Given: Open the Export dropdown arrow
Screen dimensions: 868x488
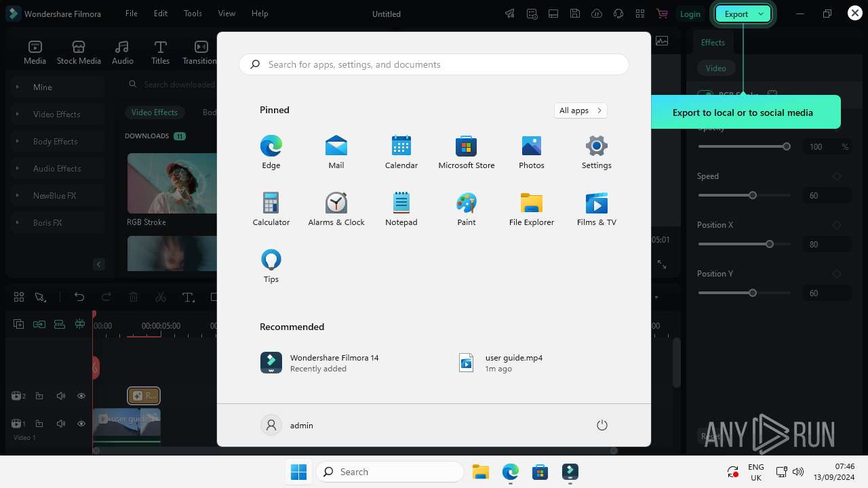Looking at the screenshot, I should pyautogui.click(x=762, y=14).
